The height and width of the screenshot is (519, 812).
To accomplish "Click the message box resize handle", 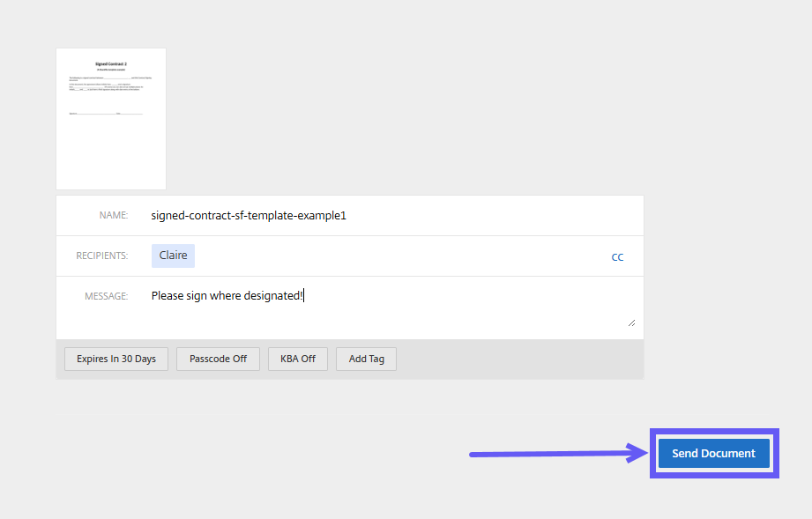I will click(x=630, y=323).
